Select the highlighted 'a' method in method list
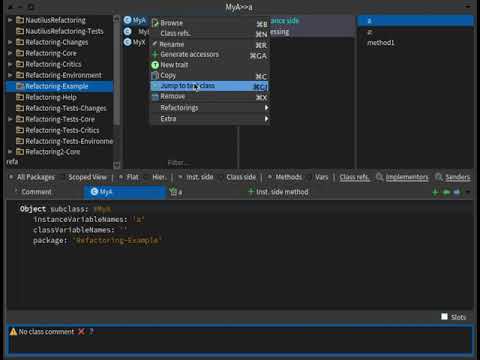The image size is (480, 360). [415, 21]
